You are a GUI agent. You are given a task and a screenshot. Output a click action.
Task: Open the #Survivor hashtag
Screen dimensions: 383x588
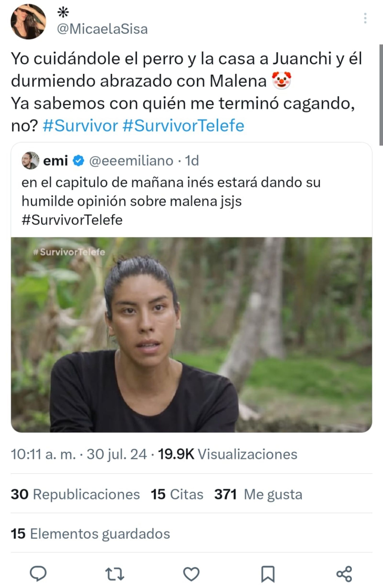point(80,126)
